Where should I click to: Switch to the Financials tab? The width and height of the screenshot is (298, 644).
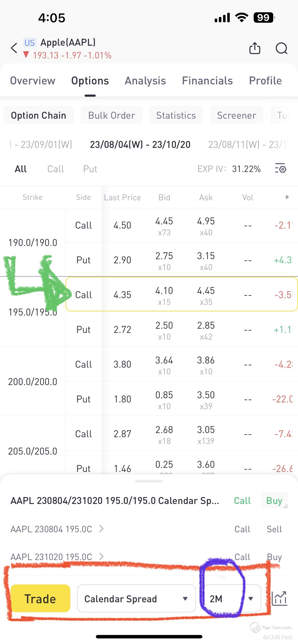(x=207, y=81)
